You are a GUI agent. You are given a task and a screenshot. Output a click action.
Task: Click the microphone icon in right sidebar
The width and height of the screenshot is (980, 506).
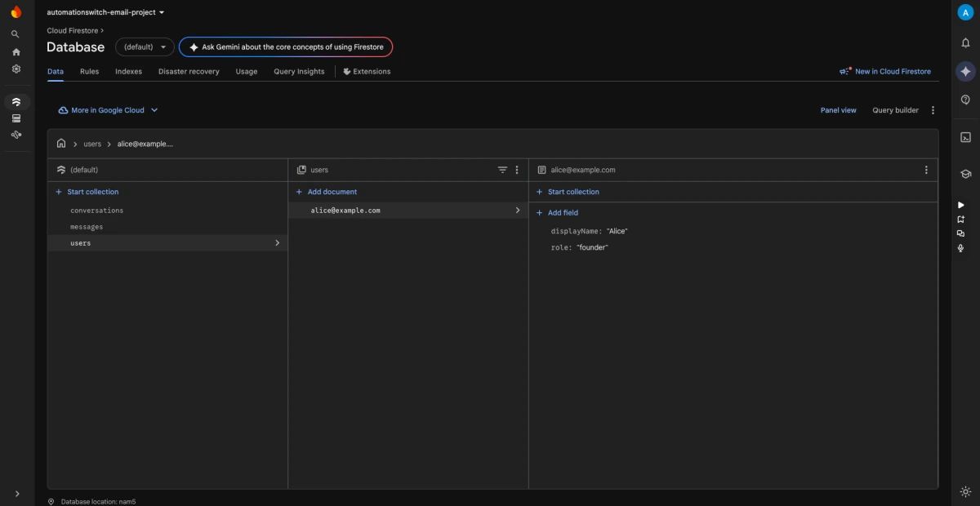[x=961, y=248]
